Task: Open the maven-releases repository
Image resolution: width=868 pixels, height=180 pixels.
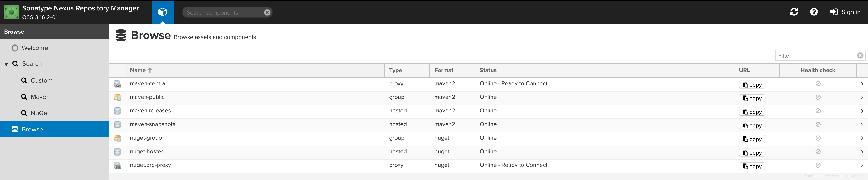Action: [150, 111]
